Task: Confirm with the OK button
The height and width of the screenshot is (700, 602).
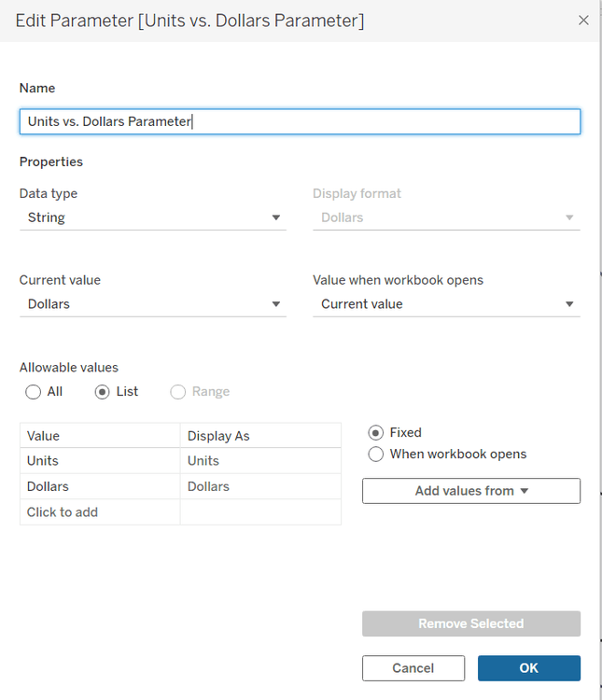Action: pos(529,668)
